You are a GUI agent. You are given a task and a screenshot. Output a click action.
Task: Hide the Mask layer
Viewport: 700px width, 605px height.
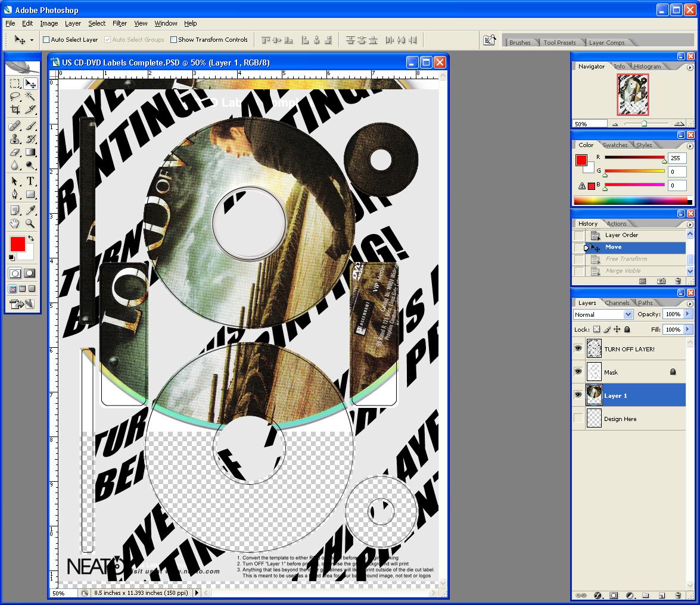578,372
